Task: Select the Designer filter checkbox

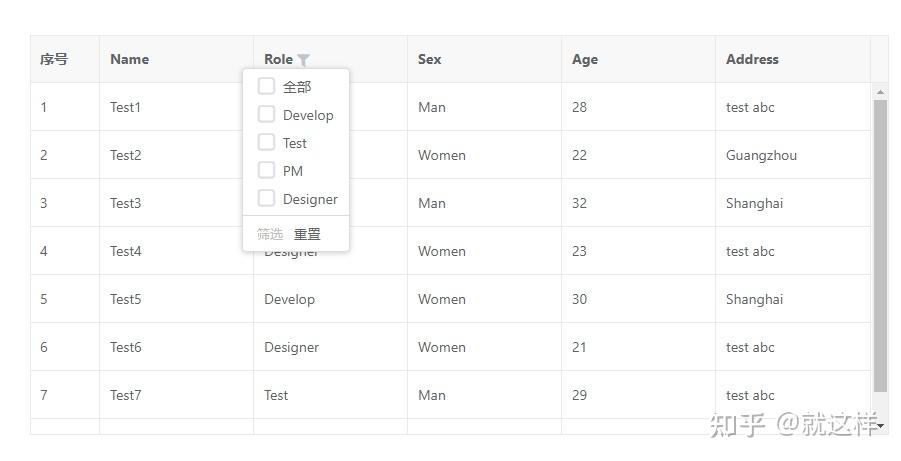Action: pos(267,198)
